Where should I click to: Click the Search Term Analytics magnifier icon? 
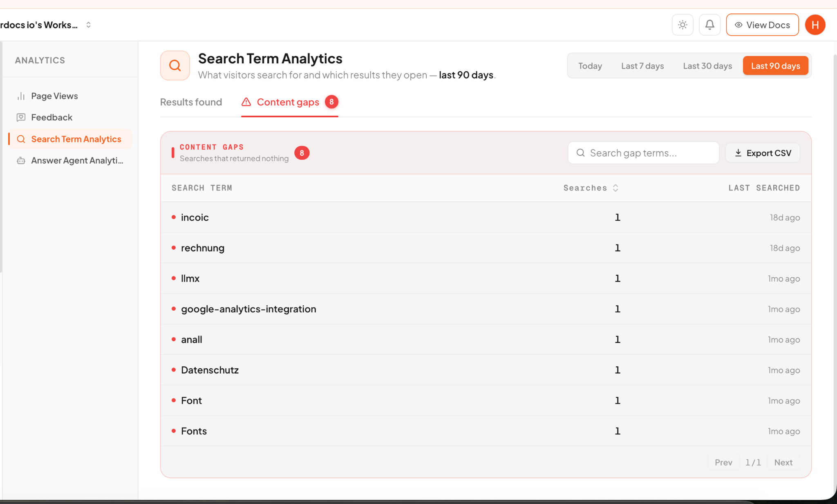(x=21, y=139)
